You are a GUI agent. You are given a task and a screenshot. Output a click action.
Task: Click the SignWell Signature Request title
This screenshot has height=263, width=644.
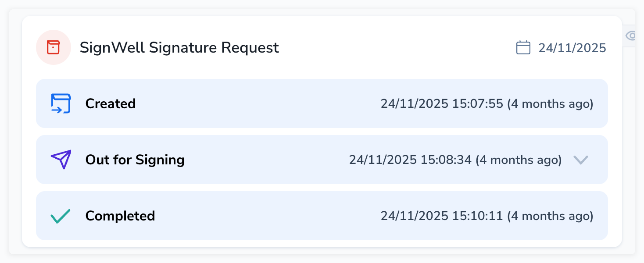[x=179, y=47]
